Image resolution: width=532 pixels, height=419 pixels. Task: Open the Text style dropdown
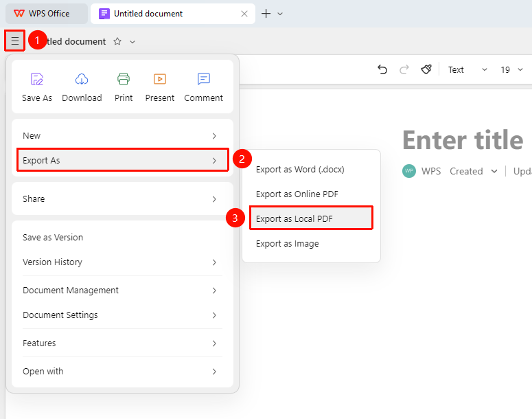pos(467,69)
